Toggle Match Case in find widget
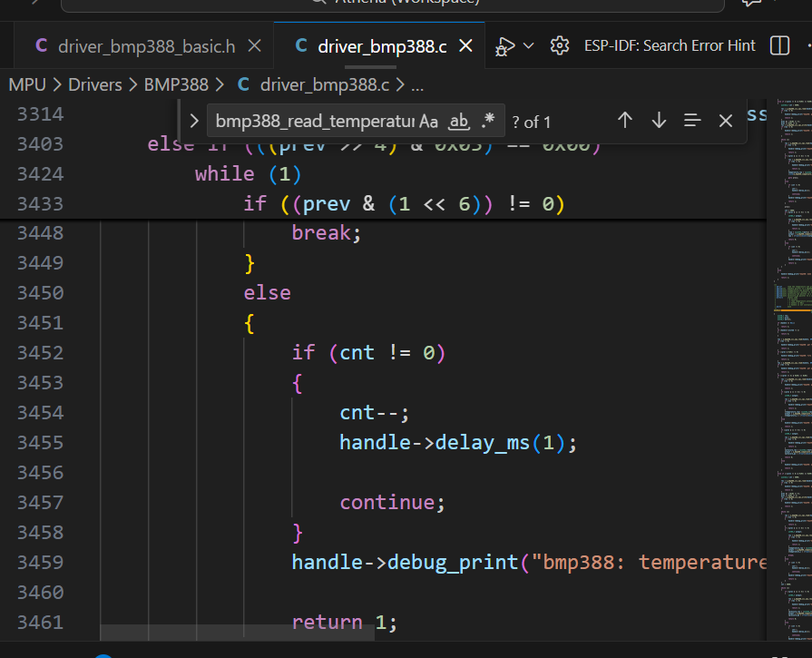The width and height of the screenshot is (812, 658). click(429, 121)
